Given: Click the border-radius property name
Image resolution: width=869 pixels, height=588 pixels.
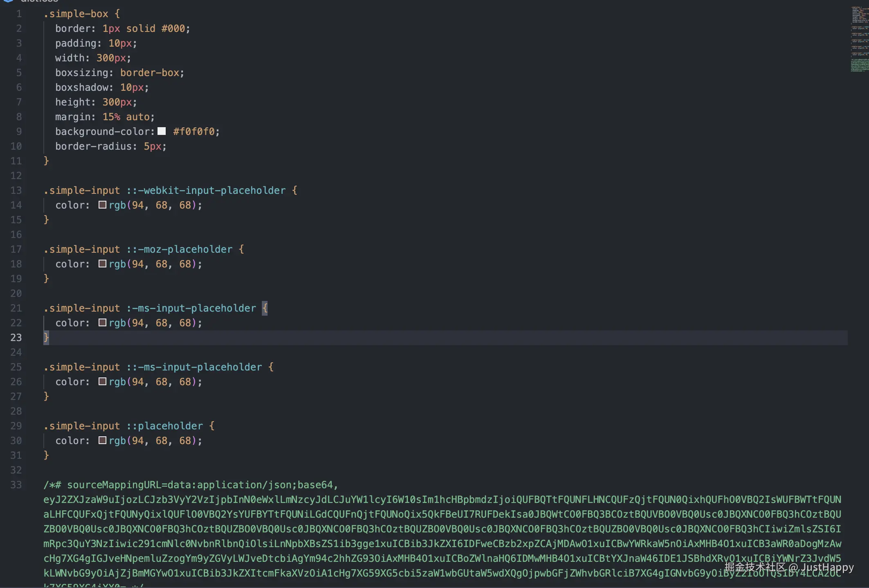Looking at the screenshot, I should (x=93, y=146).
